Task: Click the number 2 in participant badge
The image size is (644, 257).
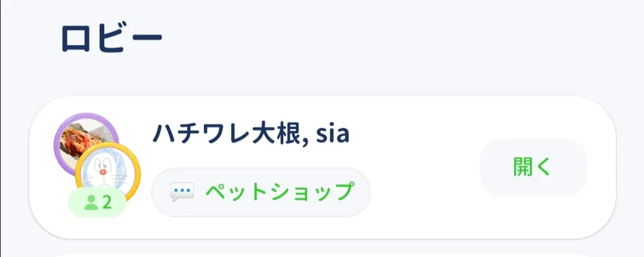Action: 107,202
